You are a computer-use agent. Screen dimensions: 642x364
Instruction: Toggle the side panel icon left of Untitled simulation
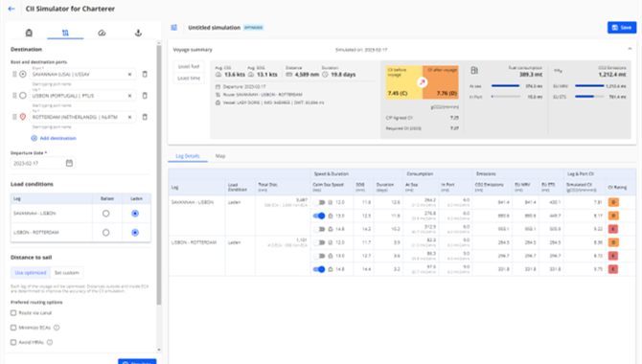174,28
